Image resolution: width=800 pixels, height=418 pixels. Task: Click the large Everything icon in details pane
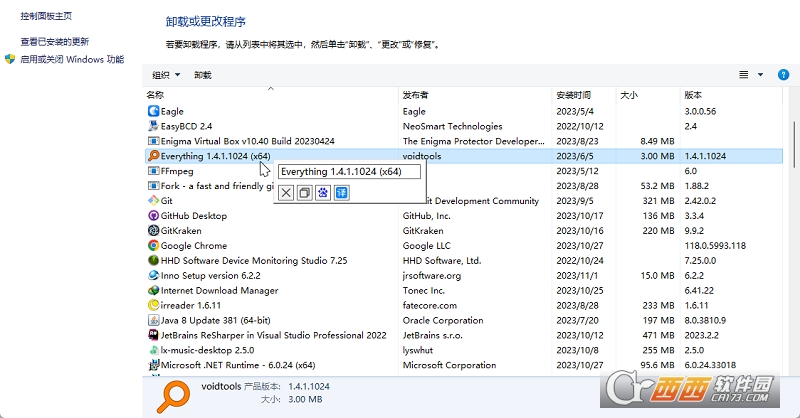(x=173, y=397)
